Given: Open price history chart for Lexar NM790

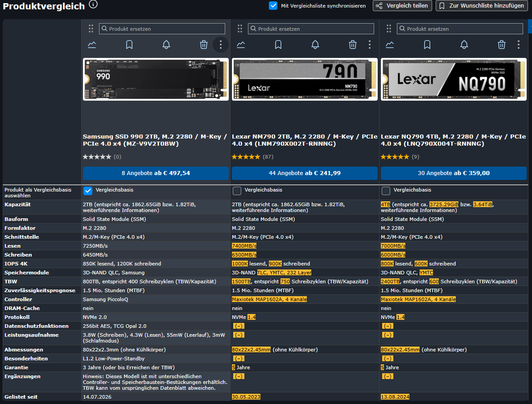Looking at the screenshot, I should tap(241, 45).
